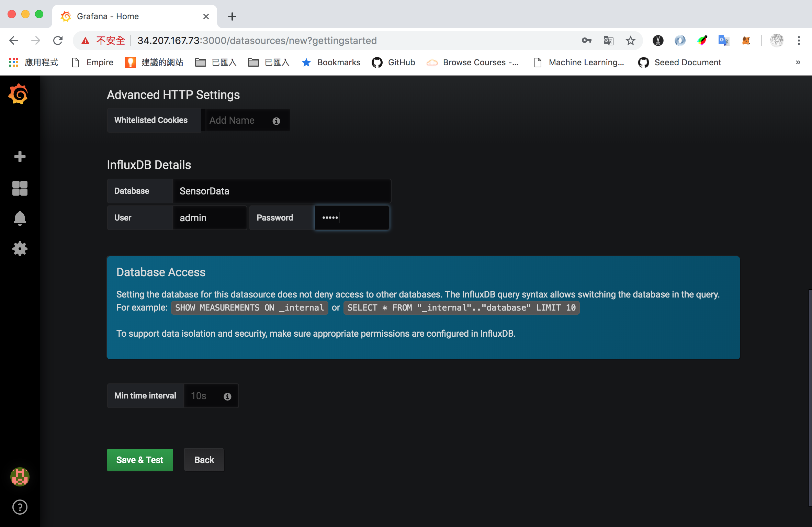Open the GitHub bookmark
Screen dimensions: 812x527
[394, 62]
